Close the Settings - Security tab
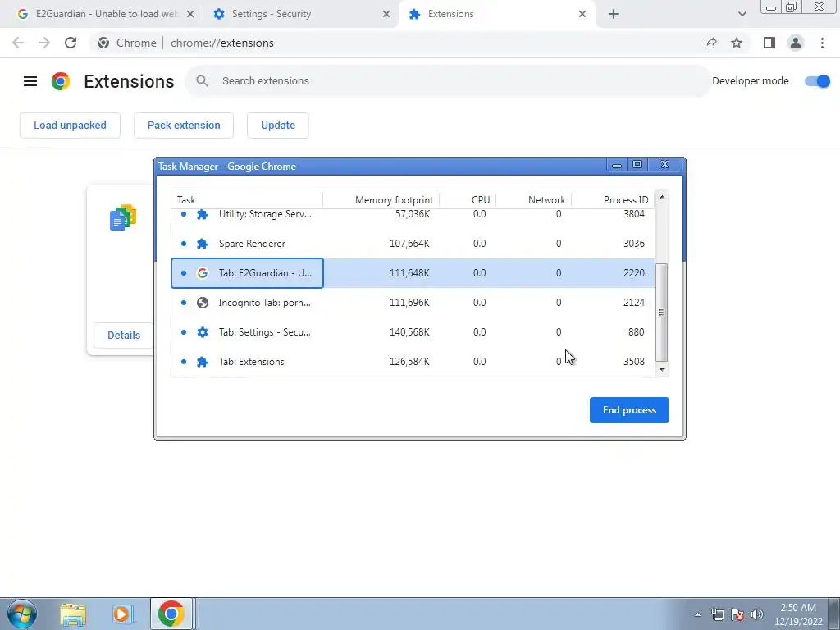Image resolution: width=840 pixels, height=630 pixels. pyautogui.click(x=386, y=15)
